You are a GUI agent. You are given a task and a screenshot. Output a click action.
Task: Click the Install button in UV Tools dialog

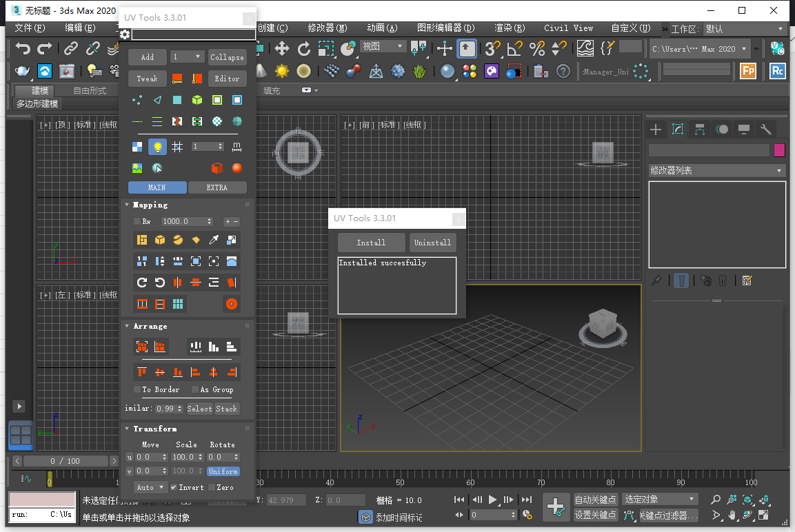pyautogui.click(x=371, y=243)
